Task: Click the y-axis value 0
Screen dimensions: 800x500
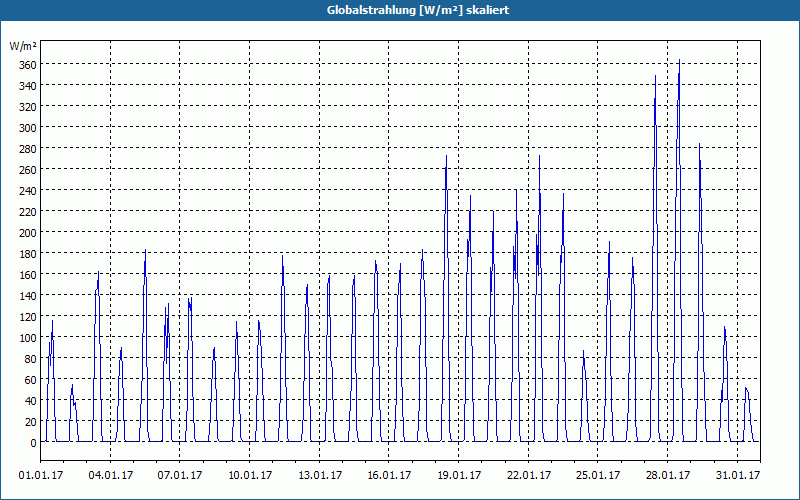Action: click(x=33, y=443)
